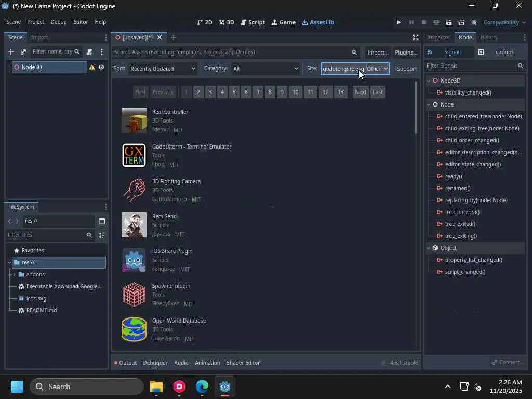Click the Node3D configuration warning icon

pyautogui.click(x=92, y=67)
